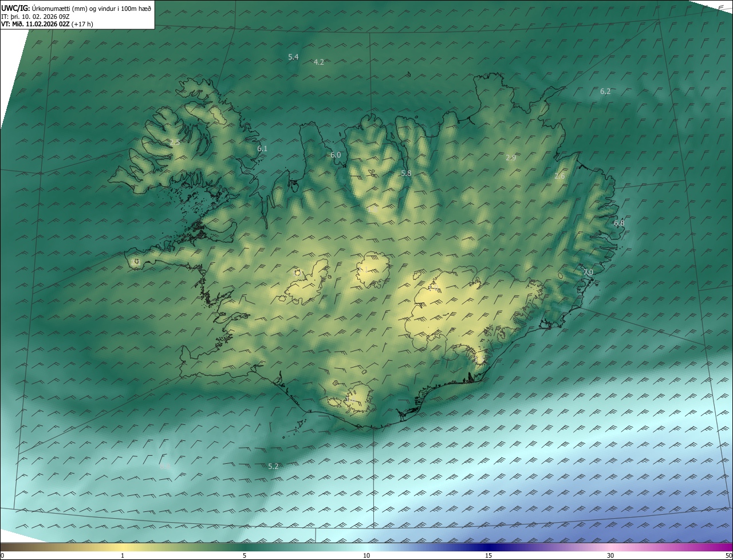Click the 7.0 value in the southeast
The height and width of the screenshot is (560, 733).
(x=588, y=272)
